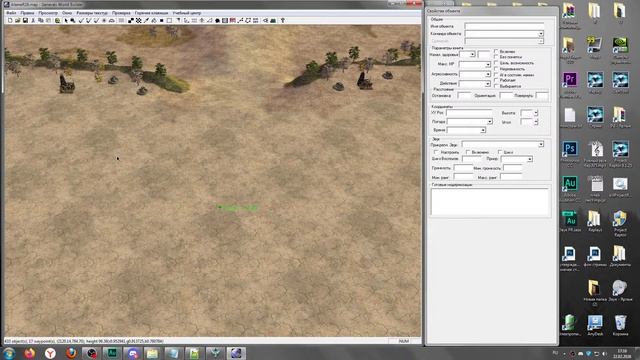Image resolution: width=640 pixels, height=360 pixels.
Task: Click the 'Угол' spinner arrows
Action: coord(536,122)
